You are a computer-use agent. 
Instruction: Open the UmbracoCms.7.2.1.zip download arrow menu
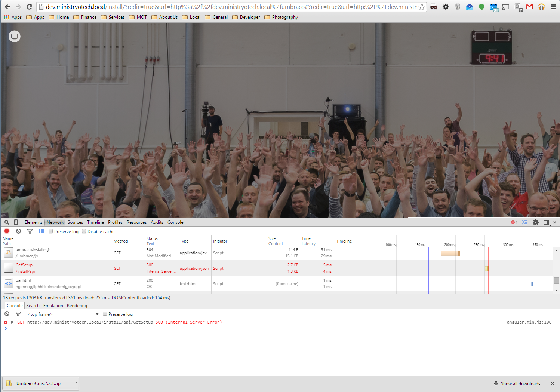76,383
